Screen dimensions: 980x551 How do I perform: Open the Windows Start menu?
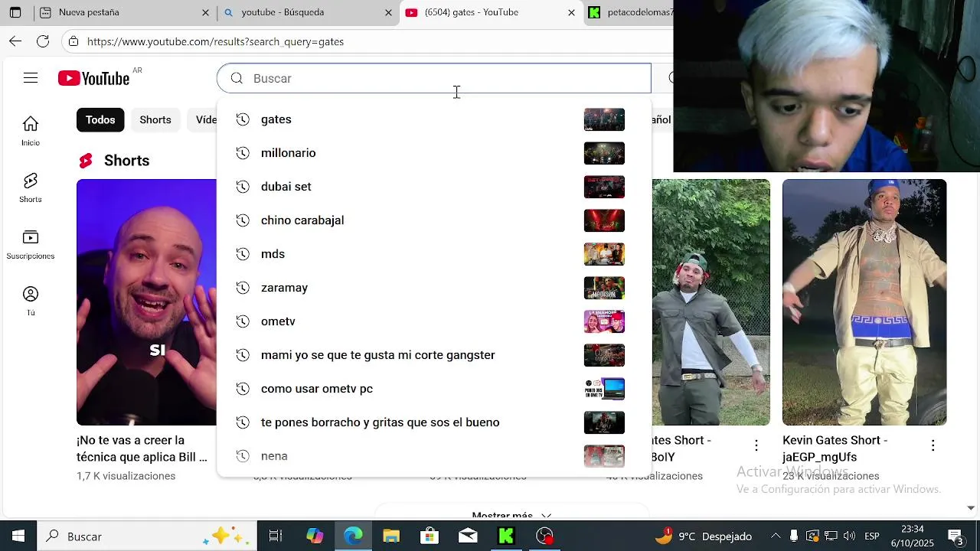[x=18, y=536]
